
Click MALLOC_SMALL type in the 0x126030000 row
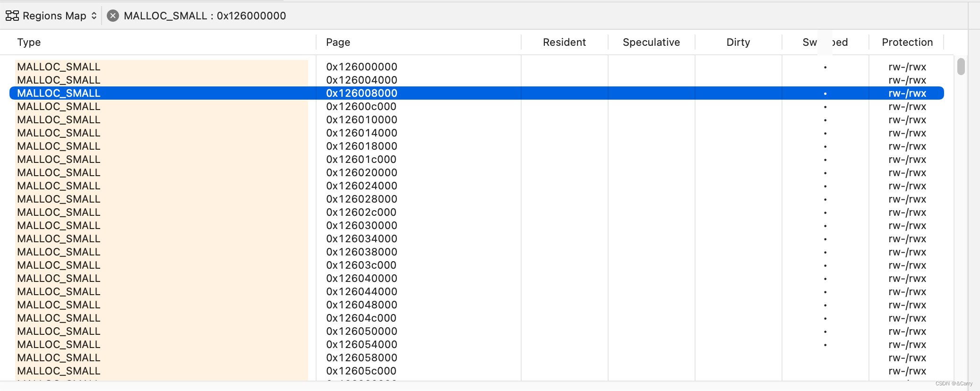point(59,225)
